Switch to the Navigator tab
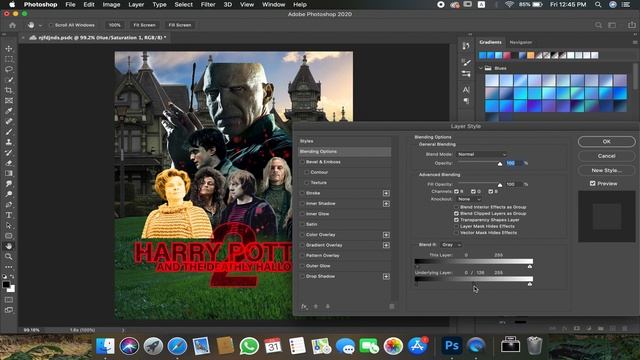This screenshot has width=640, height=360. pos(520,42)
